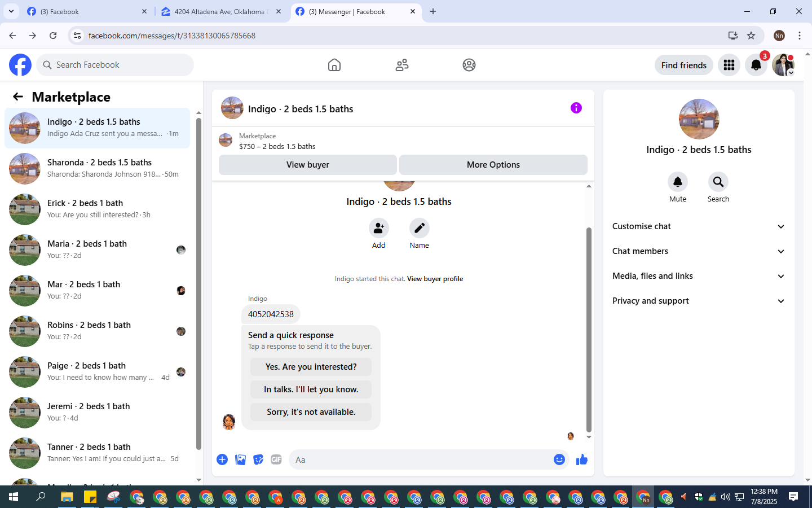Search in conversation with magnifier icon
Image resolution: width=812 pixels, height=508 pixels.
click(718, 182)
